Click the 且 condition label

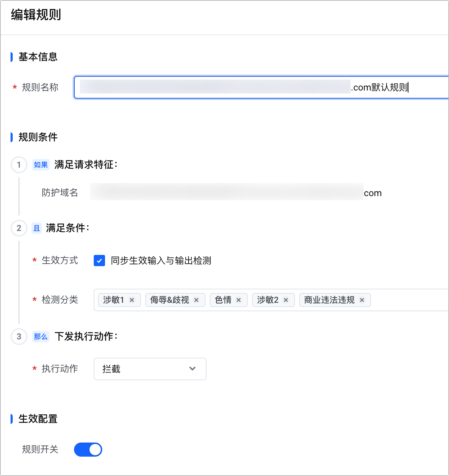coord(37,228)
